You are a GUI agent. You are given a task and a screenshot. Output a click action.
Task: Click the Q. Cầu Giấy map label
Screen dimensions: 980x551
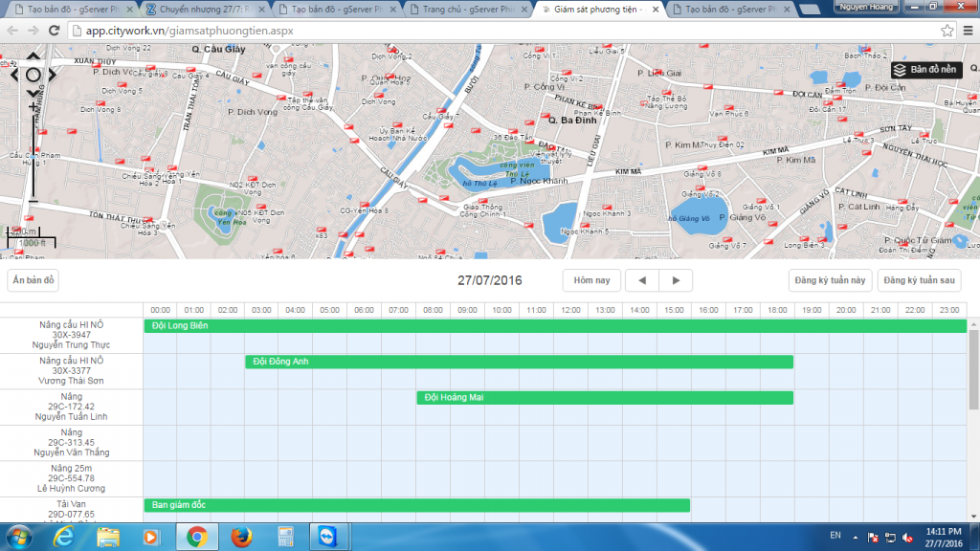[x=218, y=49]
